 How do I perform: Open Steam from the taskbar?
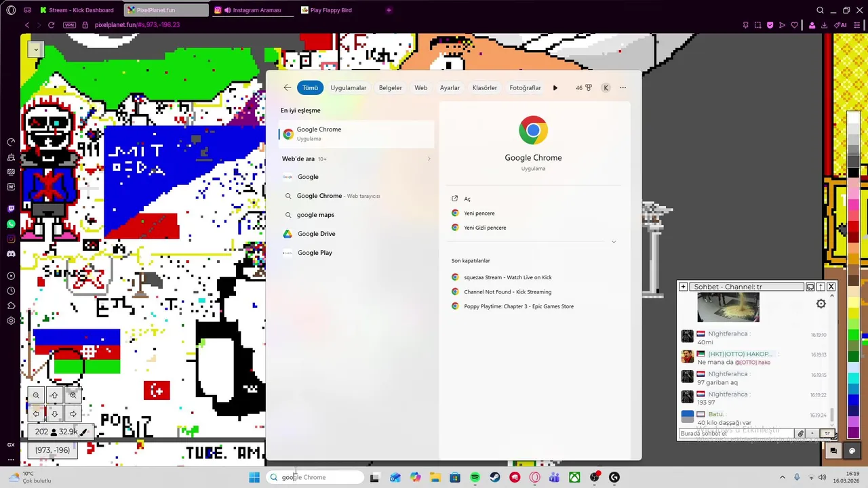pos(495,477)
